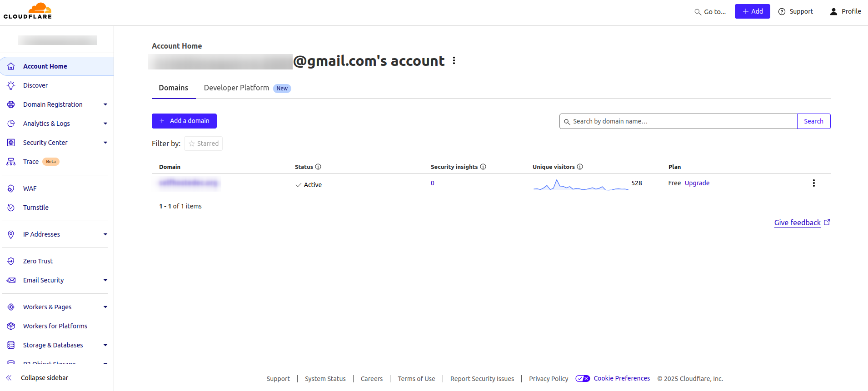The width and height of the screenshot is (868, 391).
Task: Click Workers for Platforms cube icon
Action: click(11, 326)
